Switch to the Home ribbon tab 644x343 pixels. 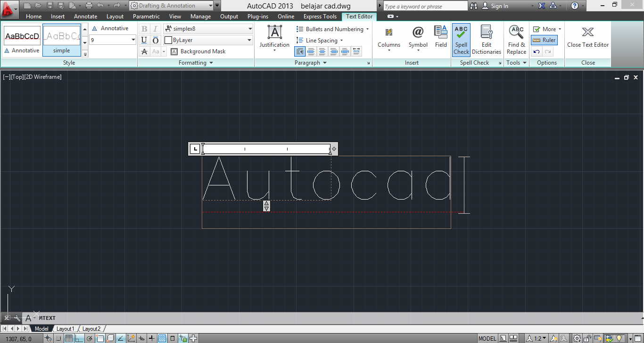pos(33,17)
